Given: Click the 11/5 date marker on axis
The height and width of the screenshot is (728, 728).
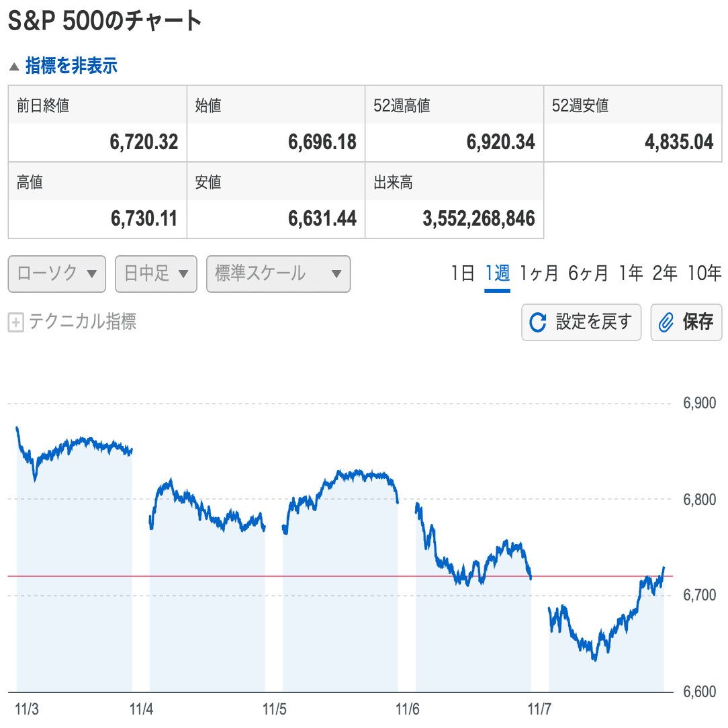Looking at the screenshot, I should [274, 709].
